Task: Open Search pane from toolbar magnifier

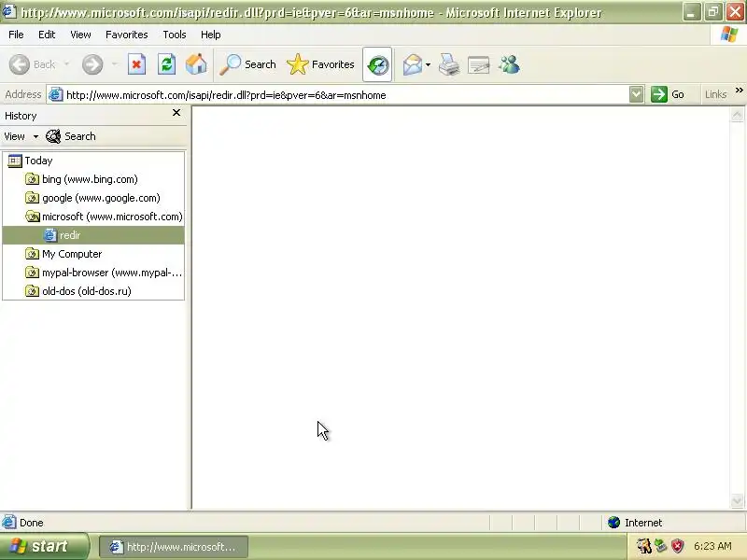Action: [247, 64]
